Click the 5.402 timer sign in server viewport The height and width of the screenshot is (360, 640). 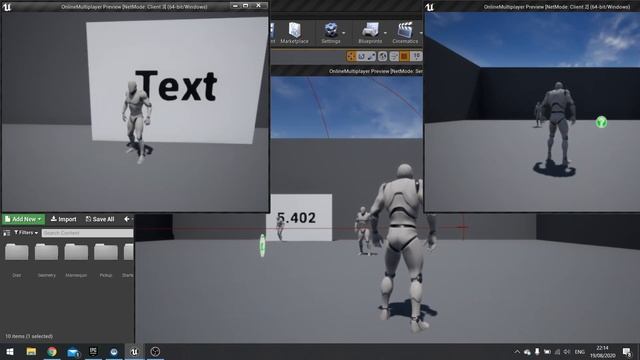tap(299, 217)
